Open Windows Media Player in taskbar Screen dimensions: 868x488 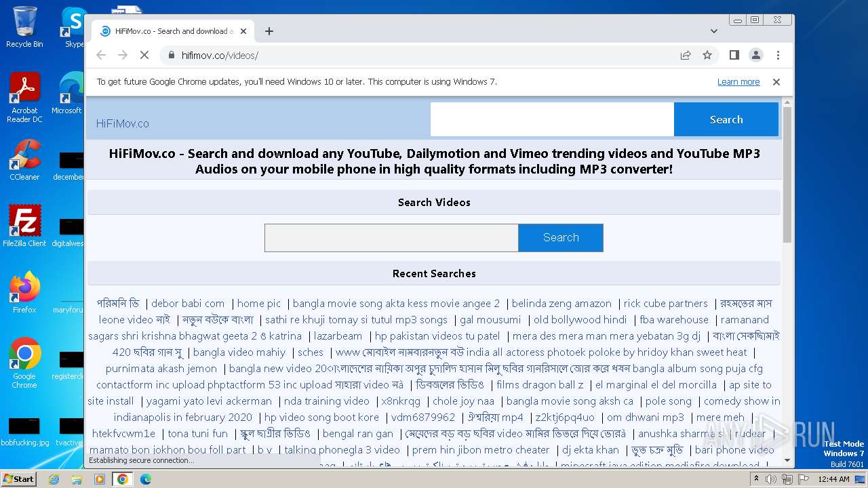pos(100,479)
